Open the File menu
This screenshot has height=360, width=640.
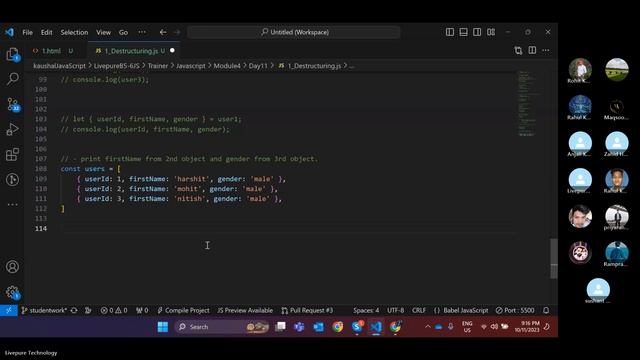coord(27,32)
